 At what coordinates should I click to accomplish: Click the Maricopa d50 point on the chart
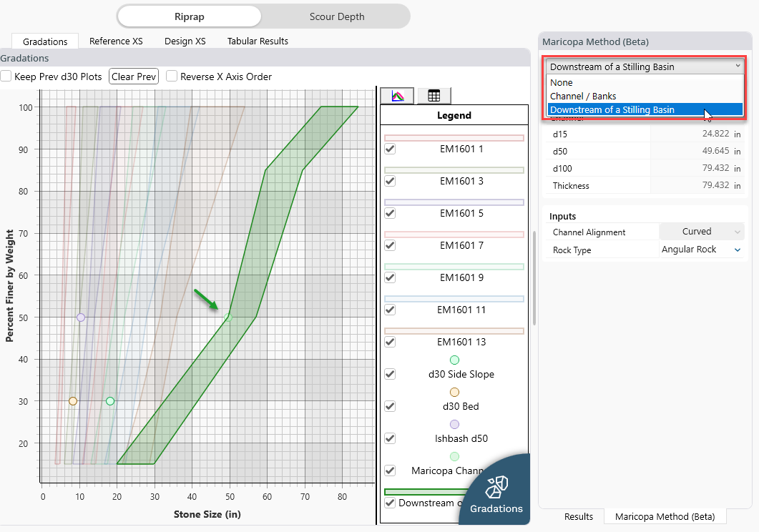[228, 317]
